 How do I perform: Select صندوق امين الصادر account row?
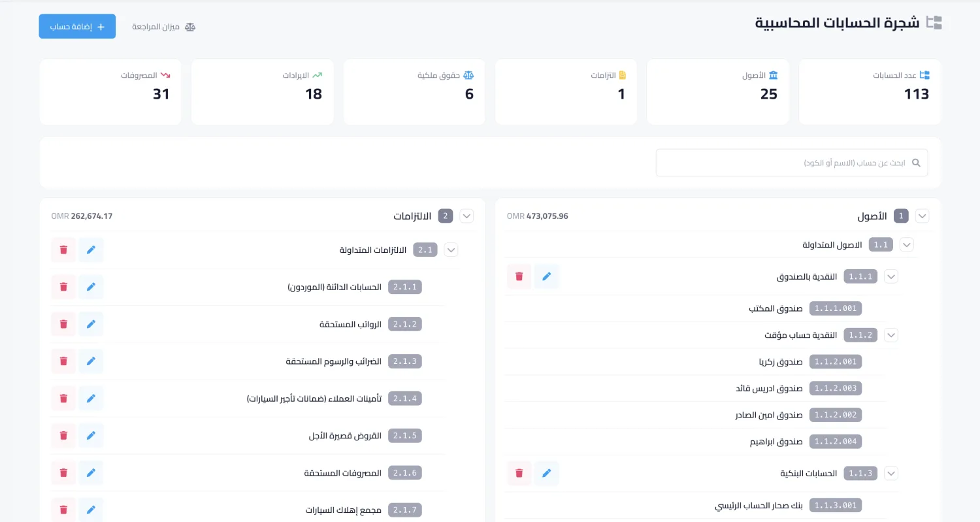tap(696, 415)
